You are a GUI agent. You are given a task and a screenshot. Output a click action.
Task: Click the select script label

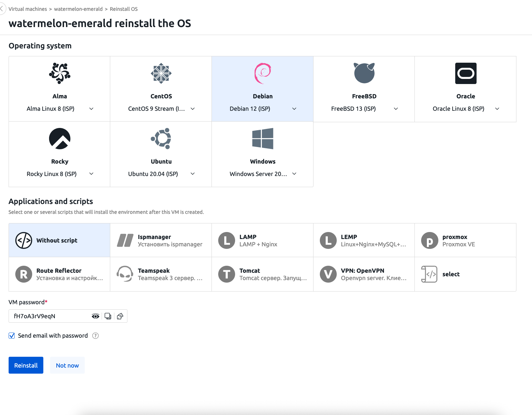click(451, 274)
